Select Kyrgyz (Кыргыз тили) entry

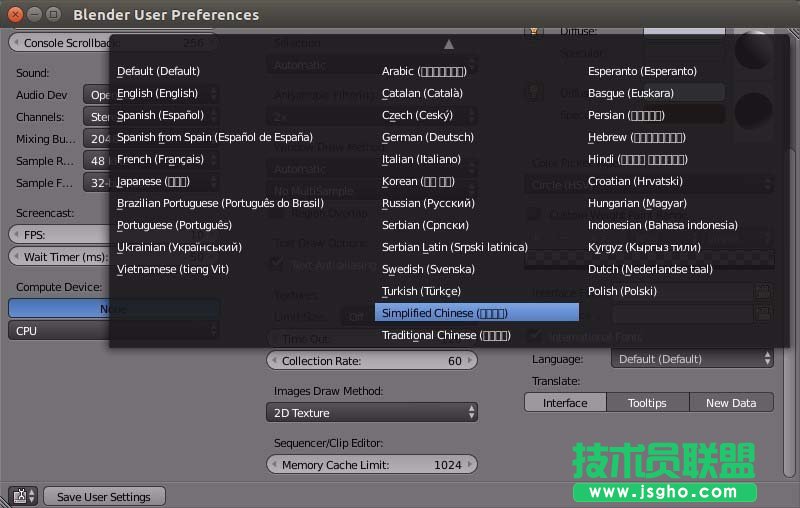click(x=644, y=247)
